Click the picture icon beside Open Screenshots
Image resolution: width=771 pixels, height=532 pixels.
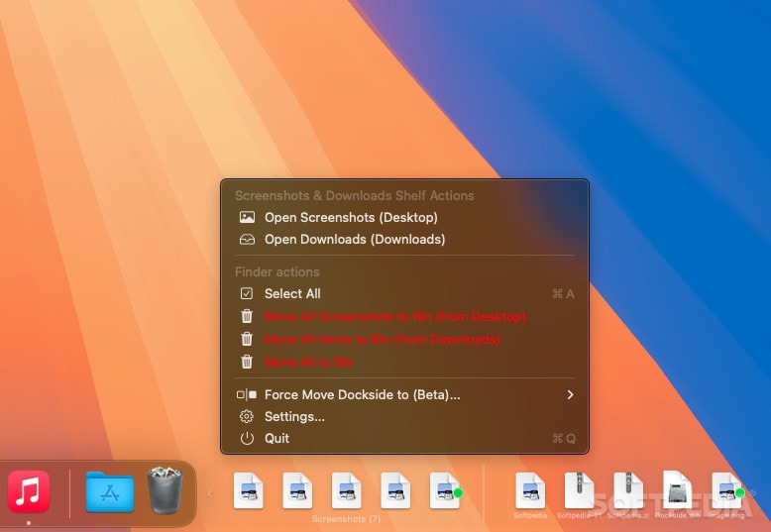coord(247,217)
